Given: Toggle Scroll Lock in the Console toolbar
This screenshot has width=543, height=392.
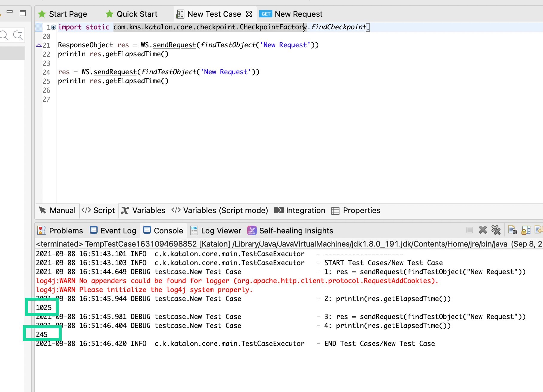Looking at the screenshot, I should (x=526, y=230).
